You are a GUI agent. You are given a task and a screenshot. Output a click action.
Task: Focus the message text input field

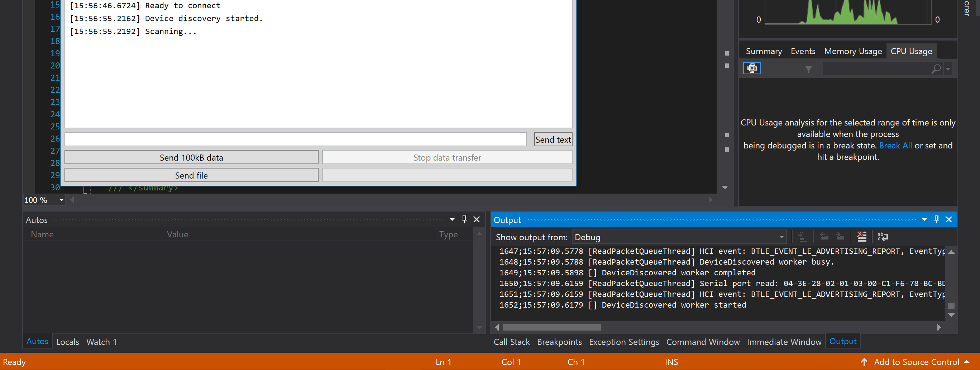pos(296,139)
